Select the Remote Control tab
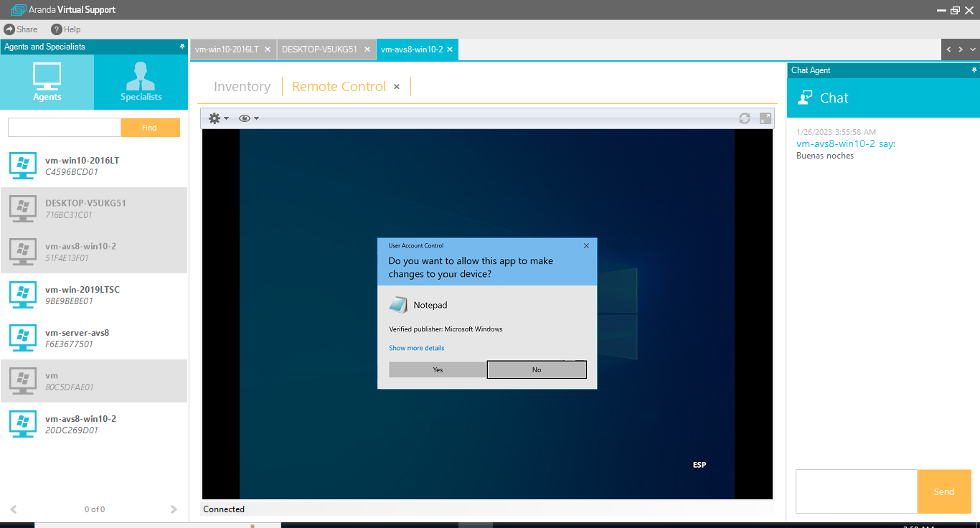 click(x=339, y=87)
